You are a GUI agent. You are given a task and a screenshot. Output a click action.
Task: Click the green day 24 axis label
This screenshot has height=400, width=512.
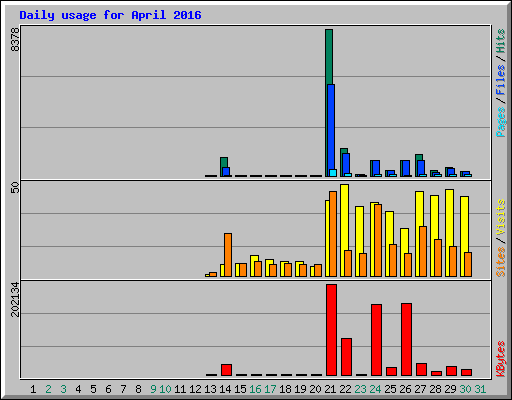pos(375,389)
